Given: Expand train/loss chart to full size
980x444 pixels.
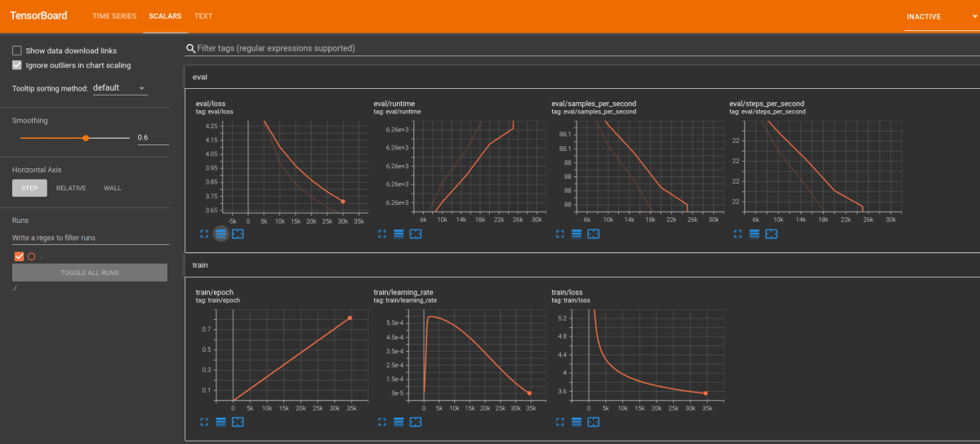Looking at the screenshot, I should 560,422.
